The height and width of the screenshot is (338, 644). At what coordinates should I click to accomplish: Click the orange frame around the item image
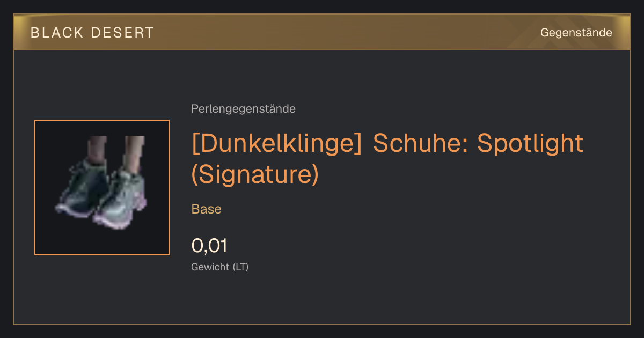click(102, 121)
